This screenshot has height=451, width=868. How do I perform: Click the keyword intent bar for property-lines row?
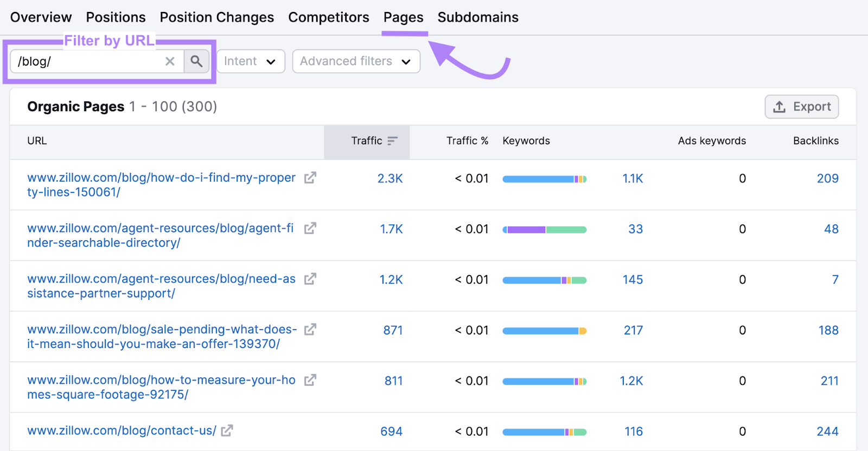click(x=544, y=179)
